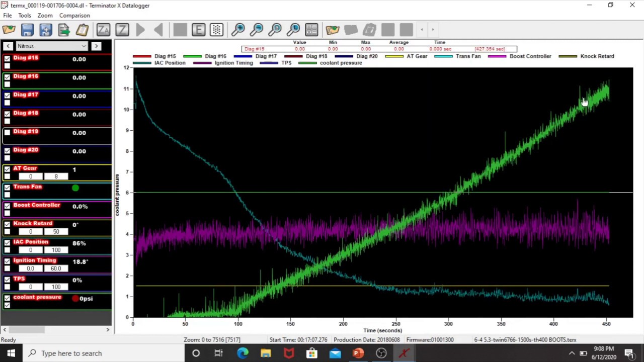Click the AT Gear legend entry

tap(406, 56)
